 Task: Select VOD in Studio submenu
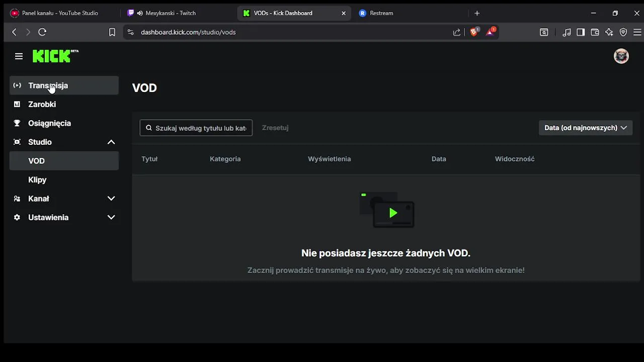[x=64, y=161]
